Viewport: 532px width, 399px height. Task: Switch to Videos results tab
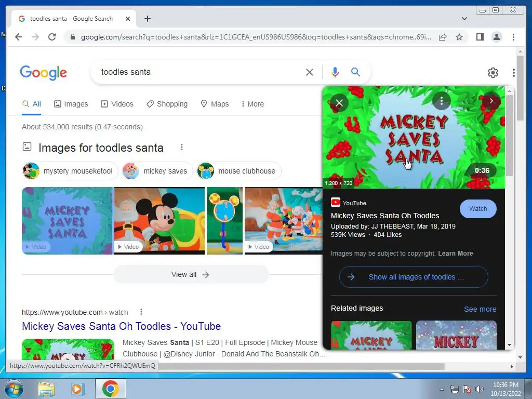pyautogui.click(x=117, y=104)
